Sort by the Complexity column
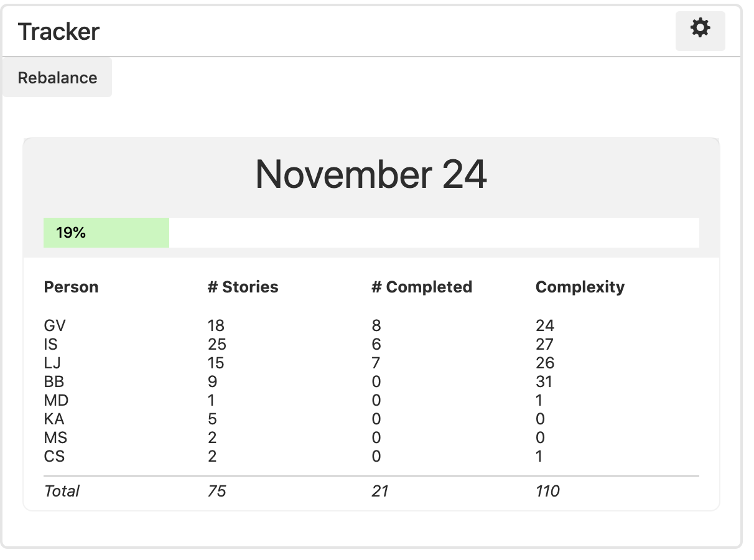The width and height of the screenshot is (754, 560). 580,287
